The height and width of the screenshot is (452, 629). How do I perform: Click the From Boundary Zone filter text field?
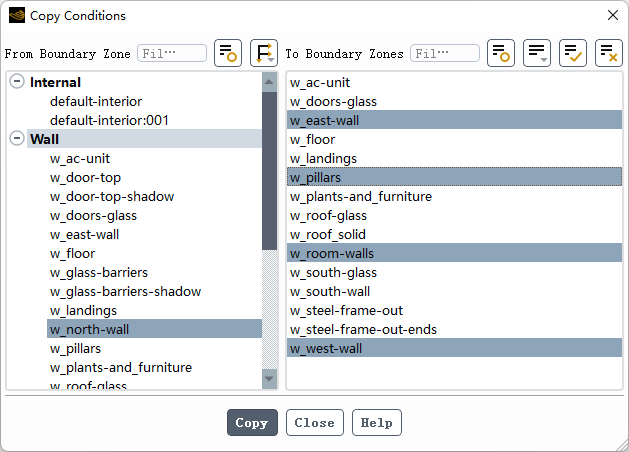(171, 53)
